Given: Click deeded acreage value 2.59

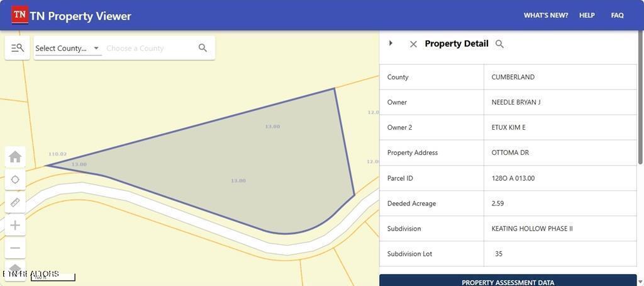Looking at the screenshot, I should (x=497, y=203).
